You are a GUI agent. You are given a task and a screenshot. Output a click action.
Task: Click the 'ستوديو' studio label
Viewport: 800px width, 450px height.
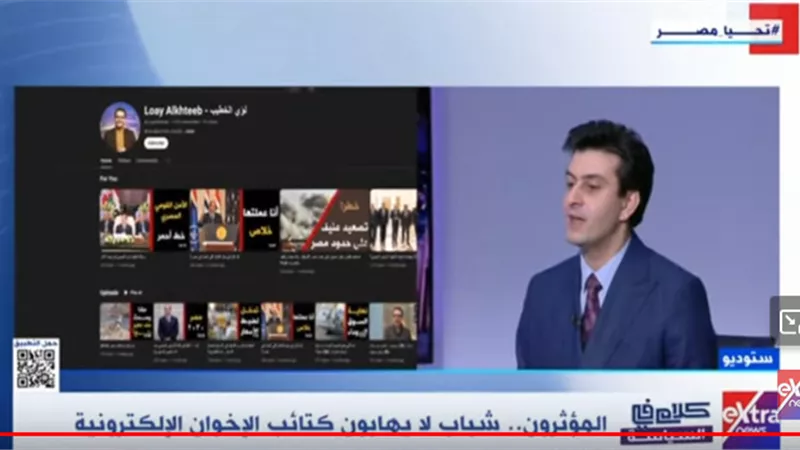(x=748, y=359)
